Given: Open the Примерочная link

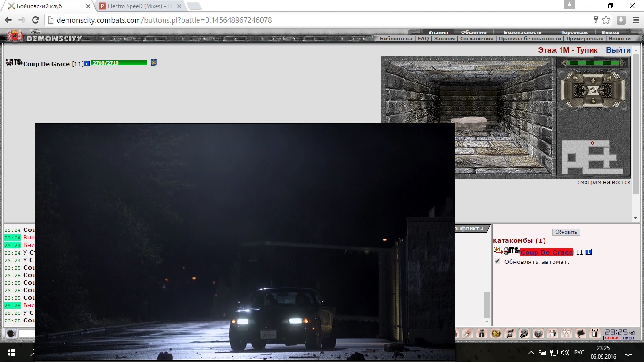Looking at the screenshot, I should [x=585, y=39].
